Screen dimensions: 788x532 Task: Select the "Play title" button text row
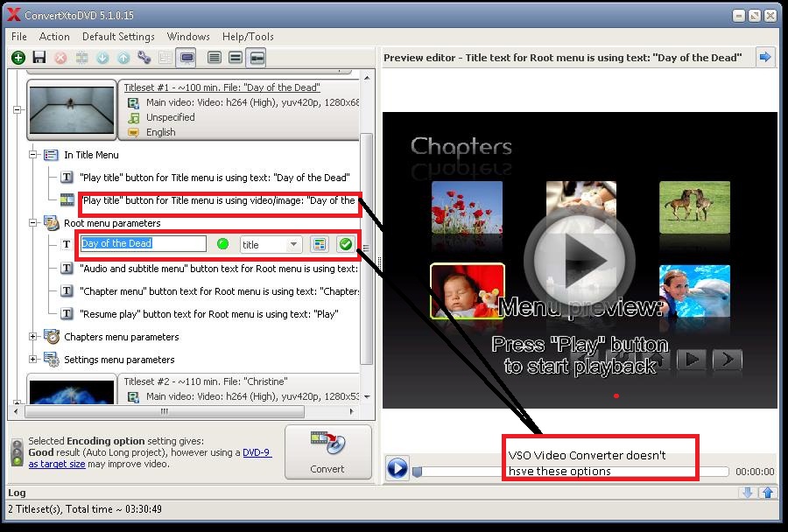coord(215,178)
